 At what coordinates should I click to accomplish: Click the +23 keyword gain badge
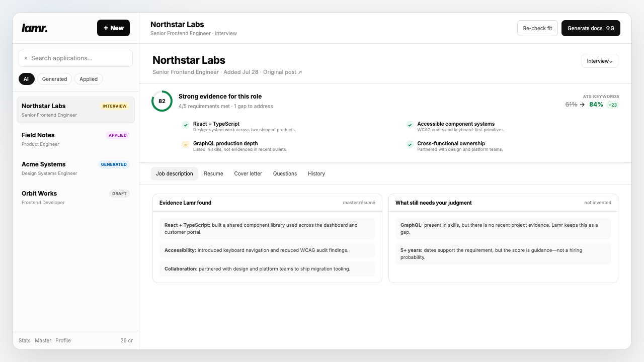coord(612,105)
